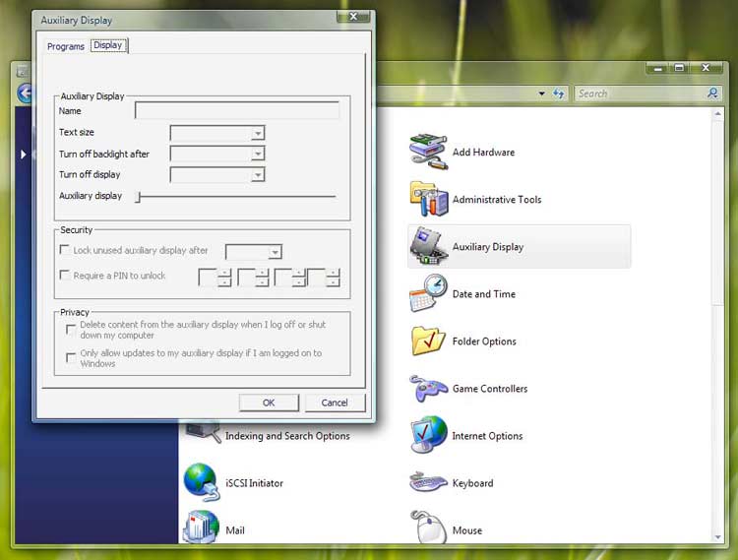Select the Display tab
This screenshot has width=738, height=560.
(108, 45)
